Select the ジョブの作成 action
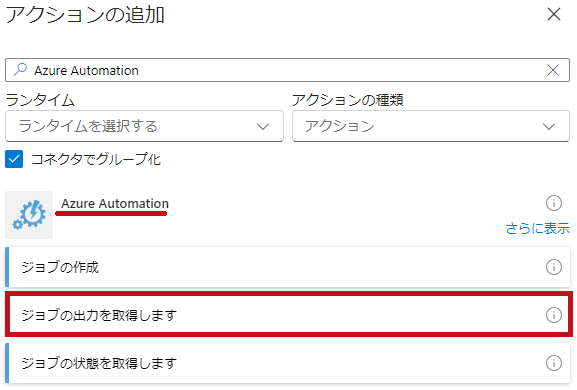The height and width of the screenshot is (390, 577). coord(287,267)
